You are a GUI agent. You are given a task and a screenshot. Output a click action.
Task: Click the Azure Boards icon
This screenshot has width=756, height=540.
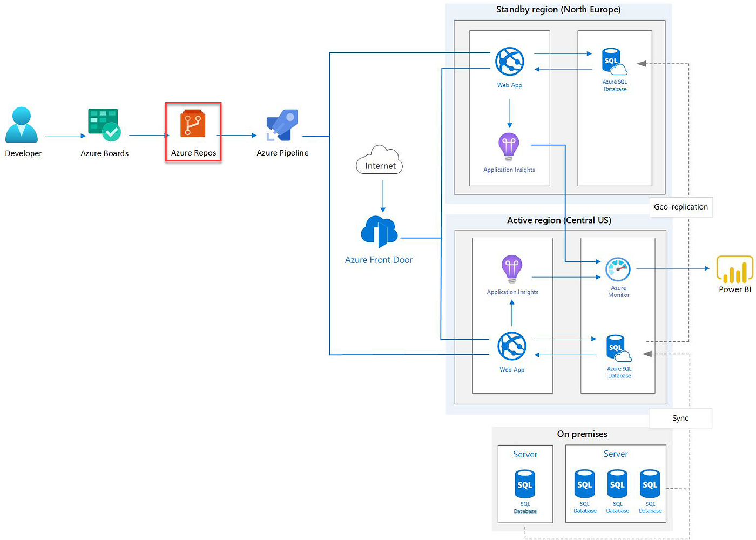pyautogui.click(x=103, y=123)
